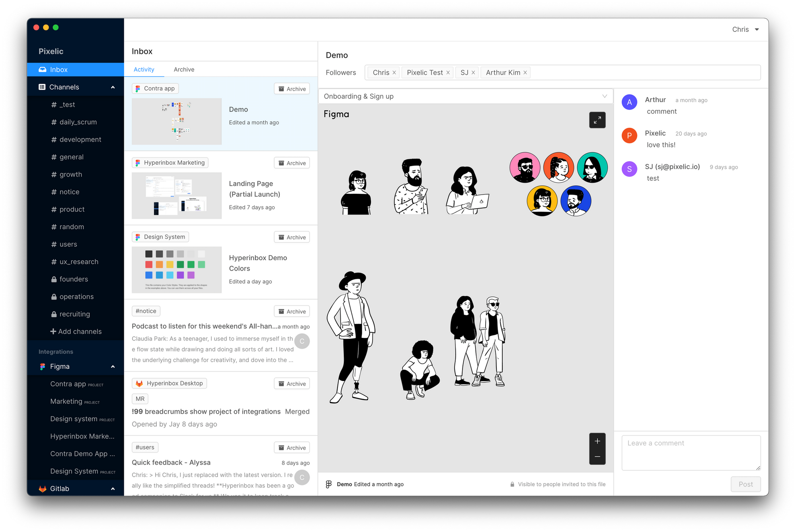Click the lock icon beside founders
The width and height of the screenshot is (796, 532).
[54, 279]
